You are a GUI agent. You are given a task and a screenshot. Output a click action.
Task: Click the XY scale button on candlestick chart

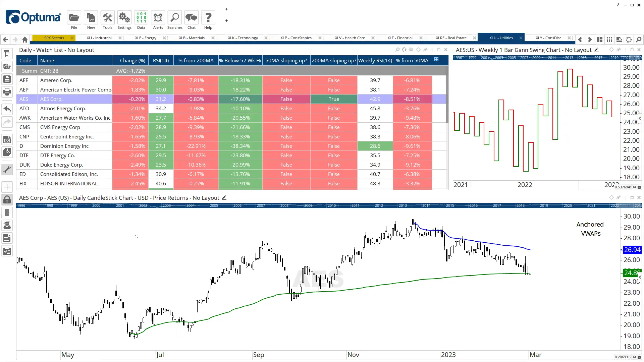tap(635, 357)
